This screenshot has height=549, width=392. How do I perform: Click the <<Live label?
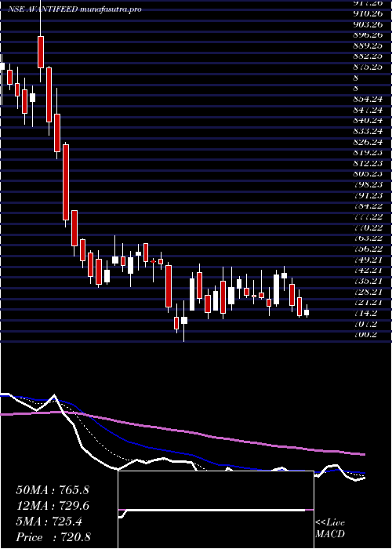pos(330,523)
